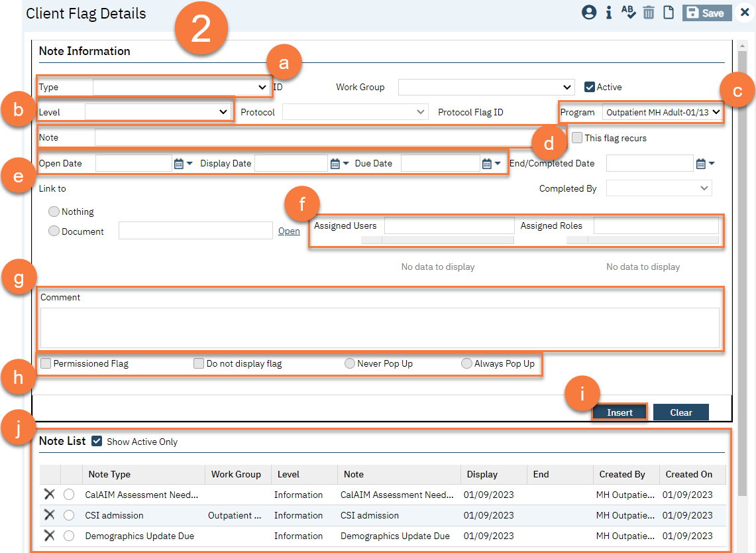Screen dimensions: 756x553
Task: Click the new document icon
Action: point(669,13)
